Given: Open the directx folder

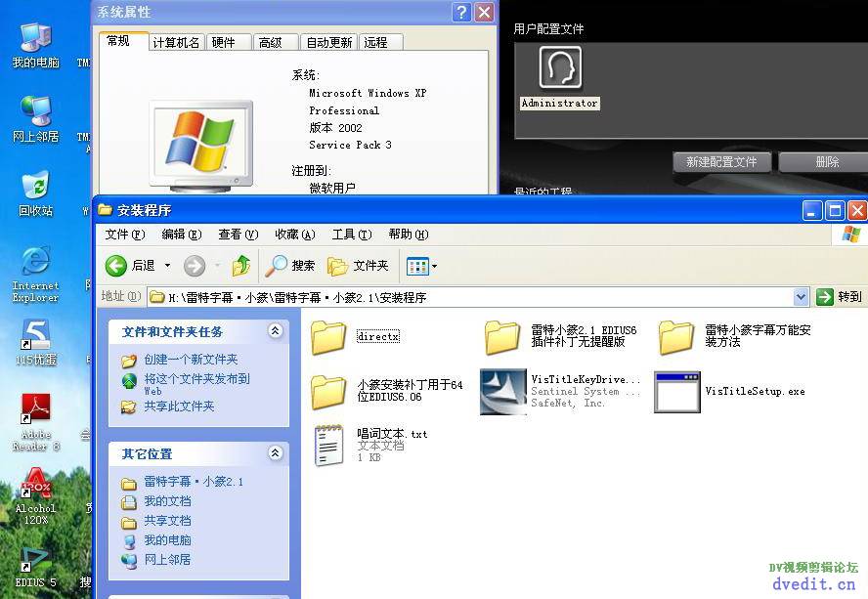Looking at the screenshot, I should 329,337.
